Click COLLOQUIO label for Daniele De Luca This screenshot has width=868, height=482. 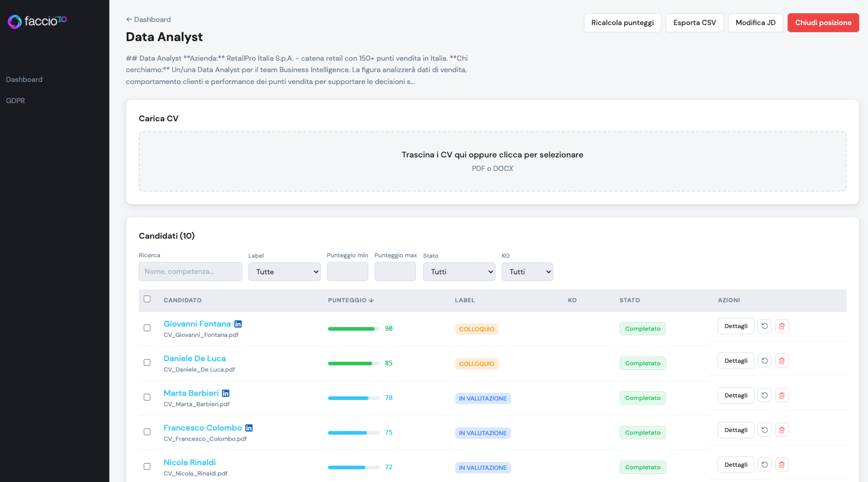[x=477, y=364]
